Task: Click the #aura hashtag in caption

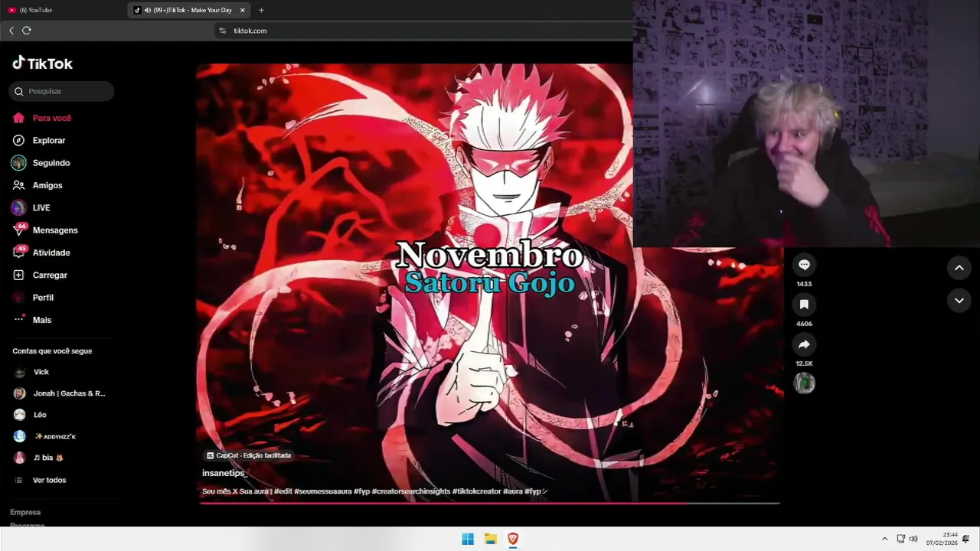Action: [513, 491]
